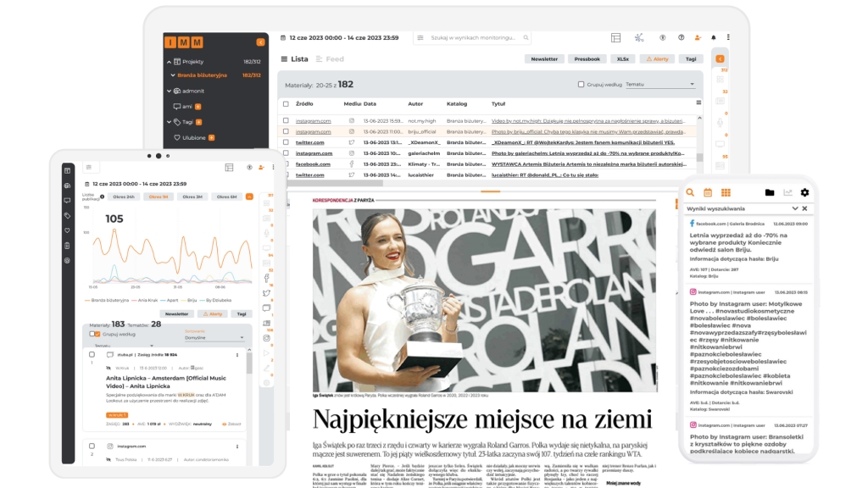Click the table layout icon in desktop header

coord(616,37)
